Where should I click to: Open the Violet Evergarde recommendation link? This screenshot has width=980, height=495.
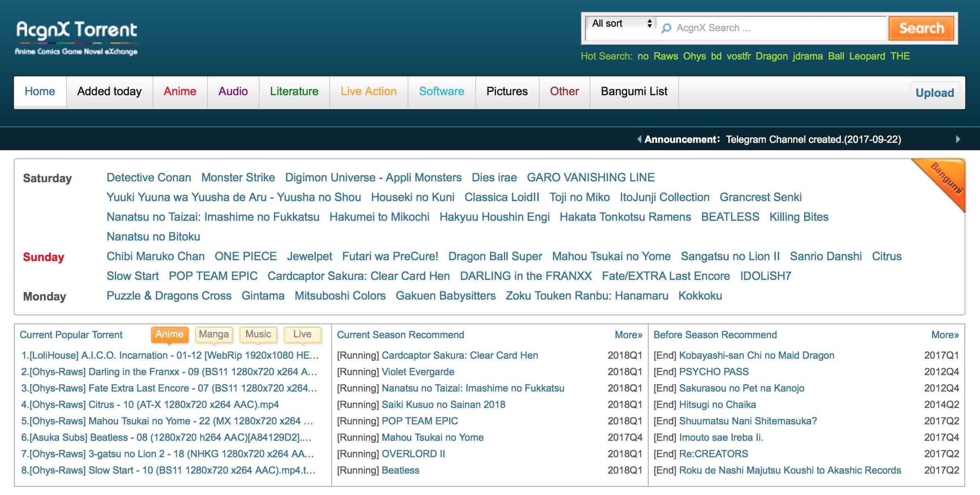pos(417,372)
